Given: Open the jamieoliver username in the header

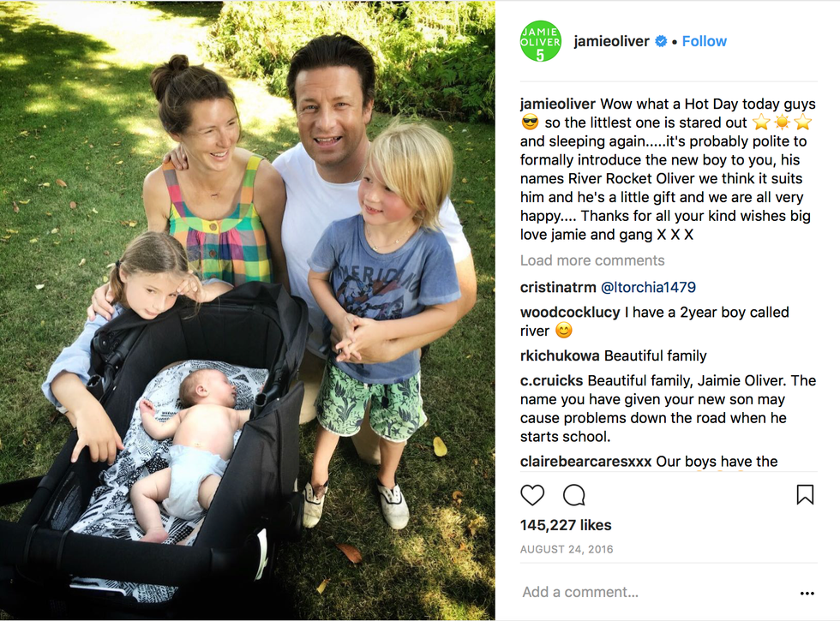Looking at the screenshot, I should point(611,41).
